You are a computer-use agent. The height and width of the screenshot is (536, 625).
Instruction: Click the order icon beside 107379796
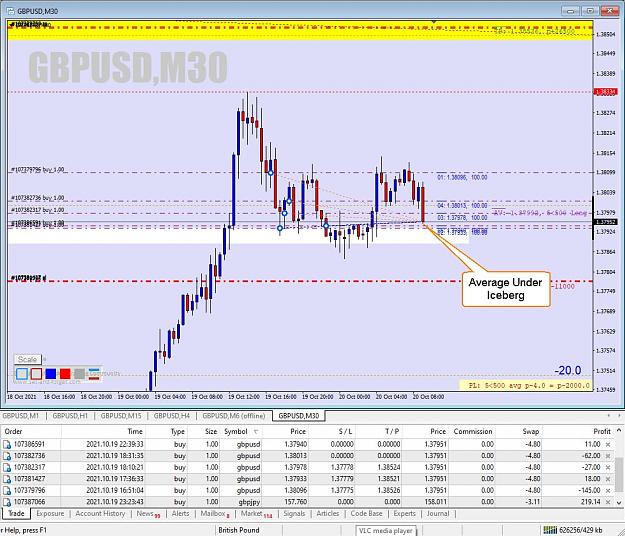click(x=7, y=491)
